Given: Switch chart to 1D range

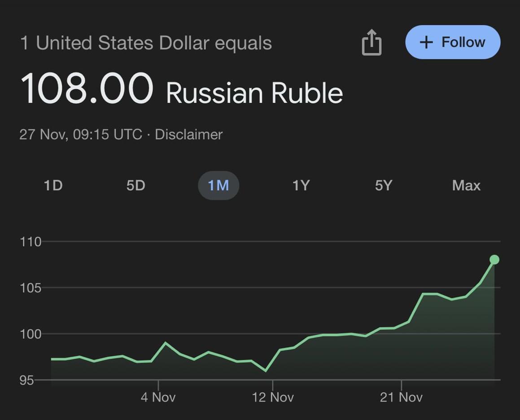Looking at the screenshot, I should 53,185.
